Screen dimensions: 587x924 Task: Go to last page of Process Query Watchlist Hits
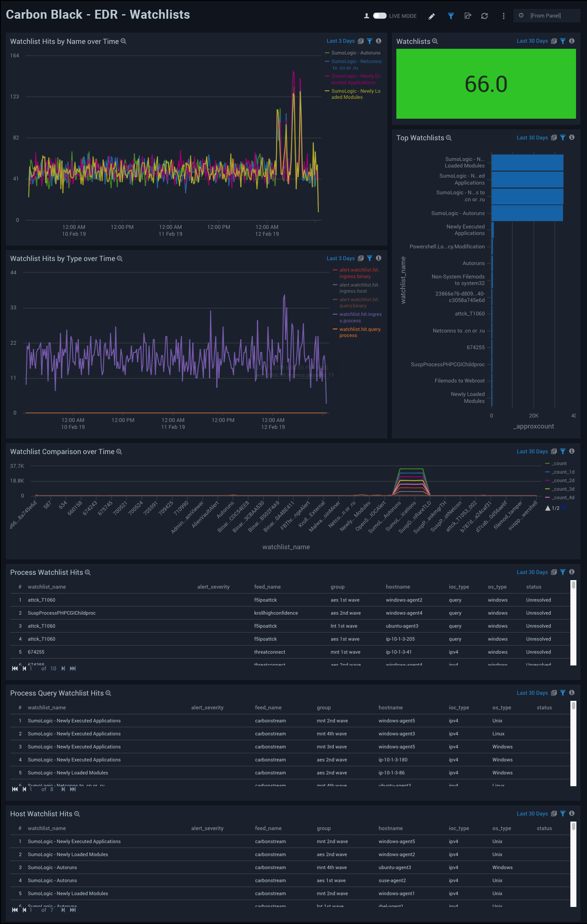click(x=73, y=789)
